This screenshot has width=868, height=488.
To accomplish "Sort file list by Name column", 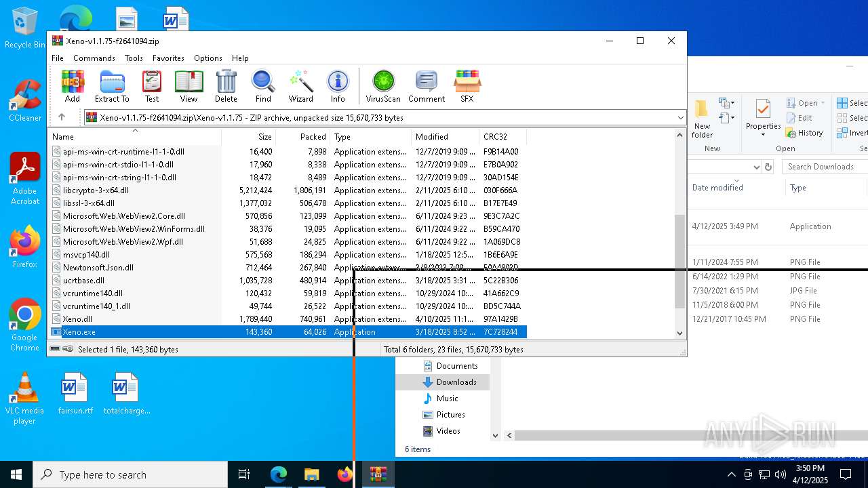I will coord(134,136).
